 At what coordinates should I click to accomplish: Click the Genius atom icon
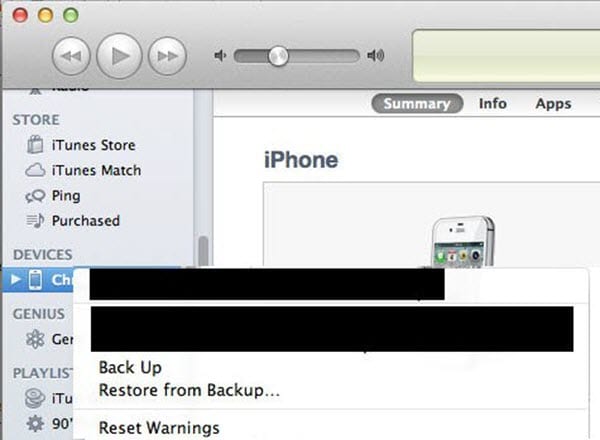[x=35, y=339]
